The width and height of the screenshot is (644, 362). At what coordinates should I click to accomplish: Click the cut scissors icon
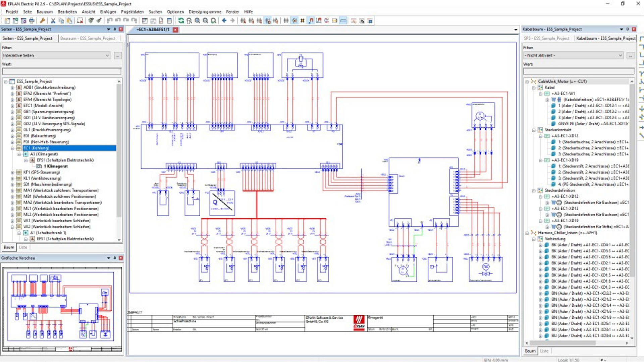[53, 21]
